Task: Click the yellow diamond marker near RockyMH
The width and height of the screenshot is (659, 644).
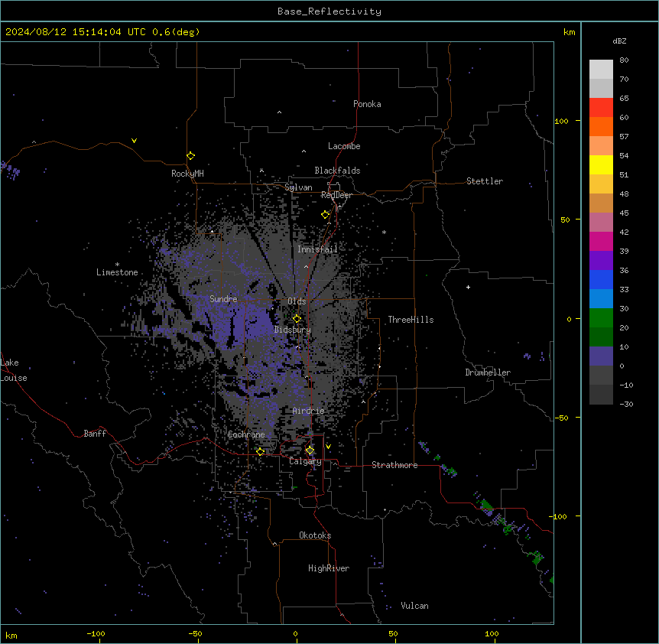Action: 191,156
